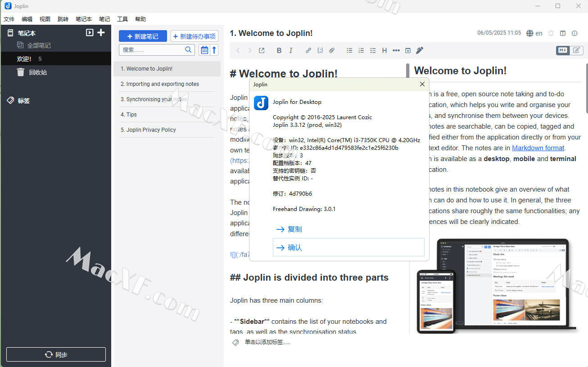Open the 跳转 menu
Screen dimensions: 588x367
63,19
